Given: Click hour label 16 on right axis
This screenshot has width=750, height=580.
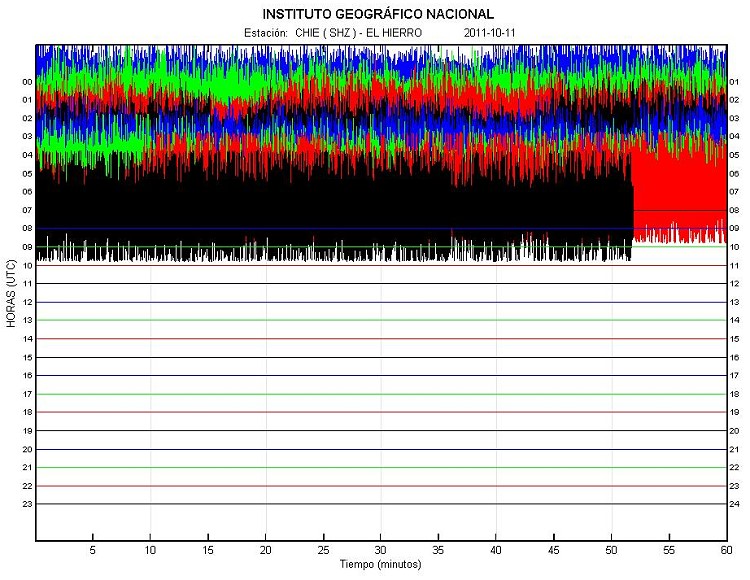Looking at the screenshot, I should (x=734, y=357).
